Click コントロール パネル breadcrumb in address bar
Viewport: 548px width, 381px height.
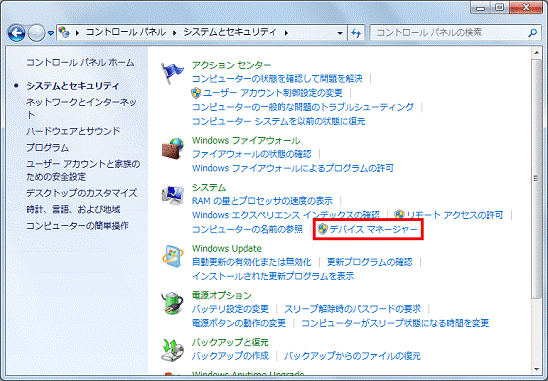(x=126, y=33)
